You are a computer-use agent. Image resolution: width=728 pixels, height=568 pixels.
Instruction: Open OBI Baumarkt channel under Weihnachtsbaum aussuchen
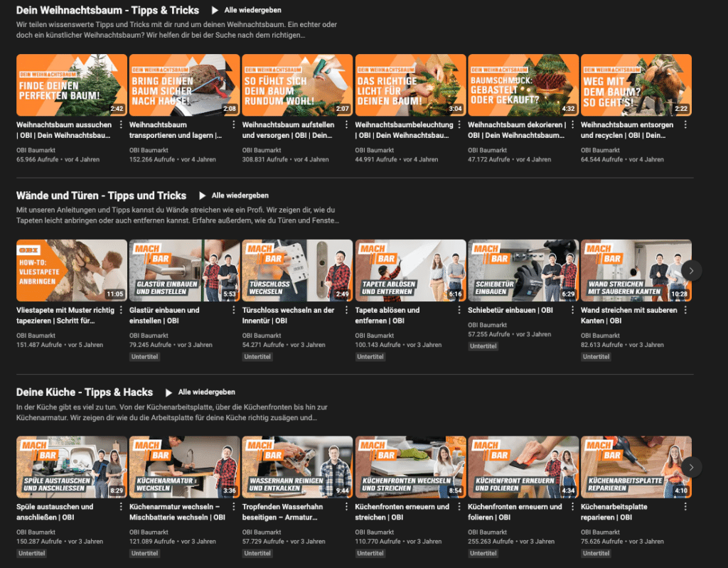36,150
